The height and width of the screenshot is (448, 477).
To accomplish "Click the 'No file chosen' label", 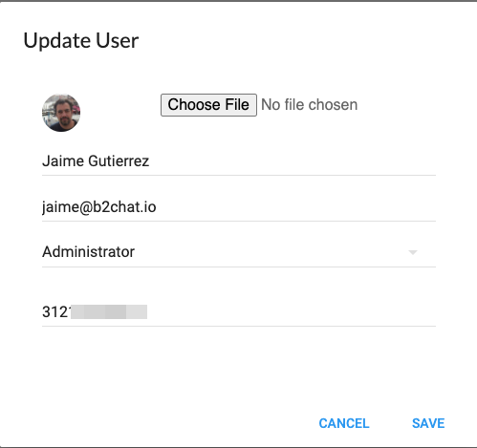I will tap(310, 105).
